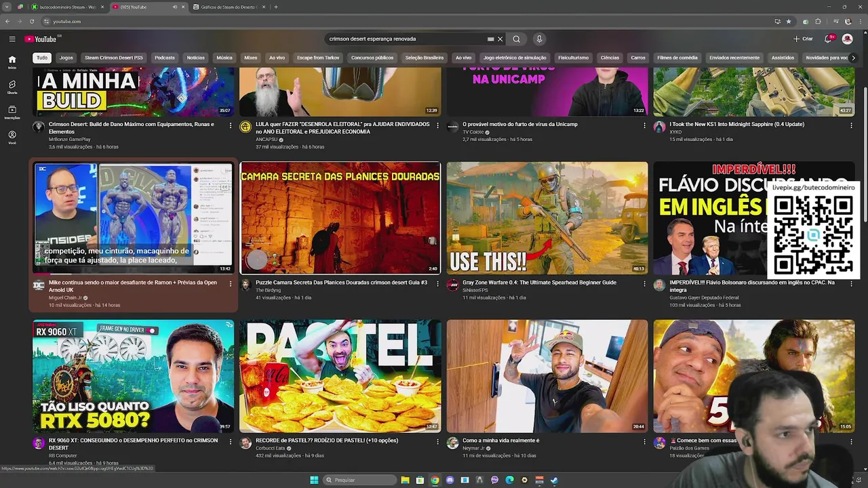The image size is (868, 488).
Task: Select the Notícias chip
Action: tap(195, 58)
